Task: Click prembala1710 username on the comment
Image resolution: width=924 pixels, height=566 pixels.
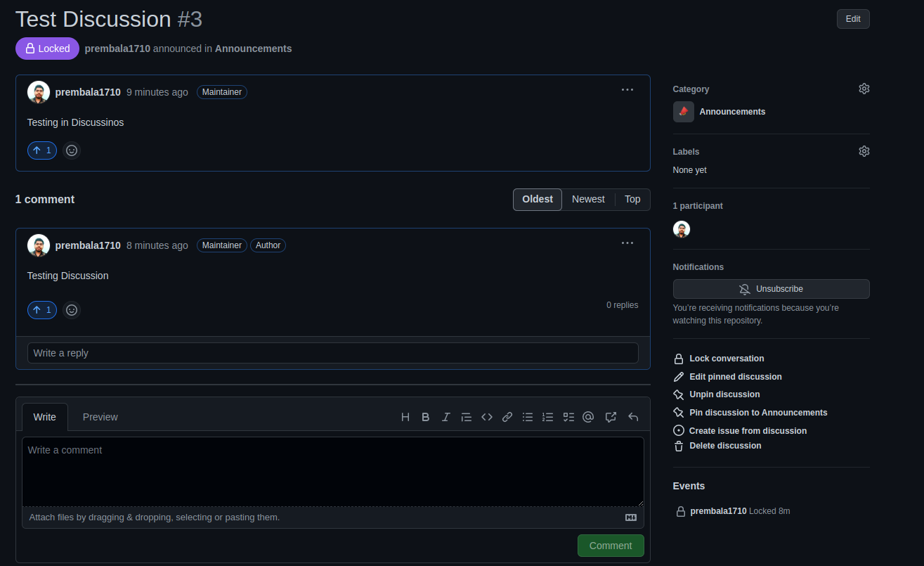Action: [88, 245]
